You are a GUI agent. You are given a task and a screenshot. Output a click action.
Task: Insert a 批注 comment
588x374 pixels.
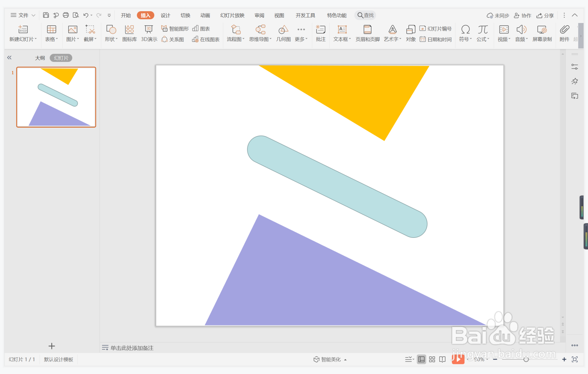320,33
